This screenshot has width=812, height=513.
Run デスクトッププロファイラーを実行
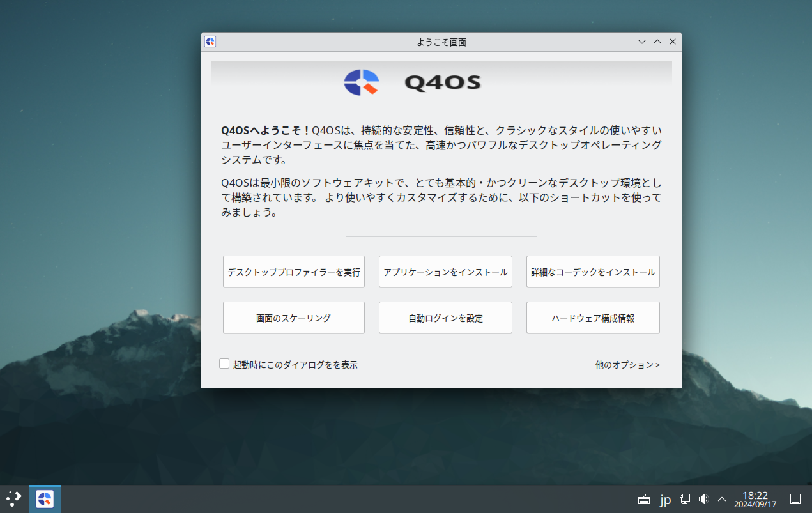coord(293,272)
